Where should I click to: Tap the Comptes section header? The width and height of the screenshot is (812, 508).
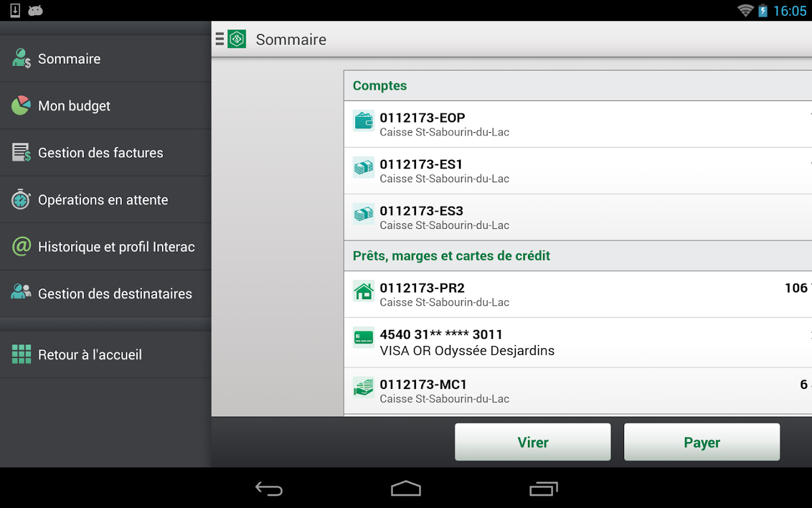click(x=578, y=86)
